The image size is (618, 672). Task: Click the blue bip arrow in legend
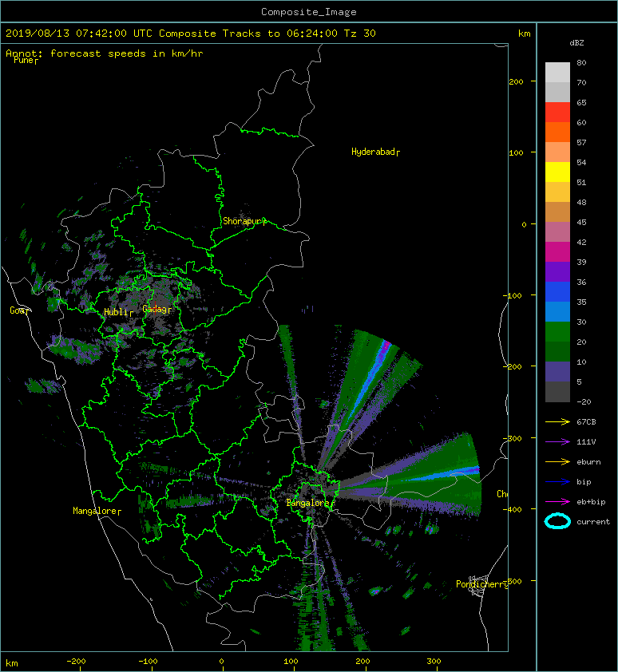[x=557, y=482]
